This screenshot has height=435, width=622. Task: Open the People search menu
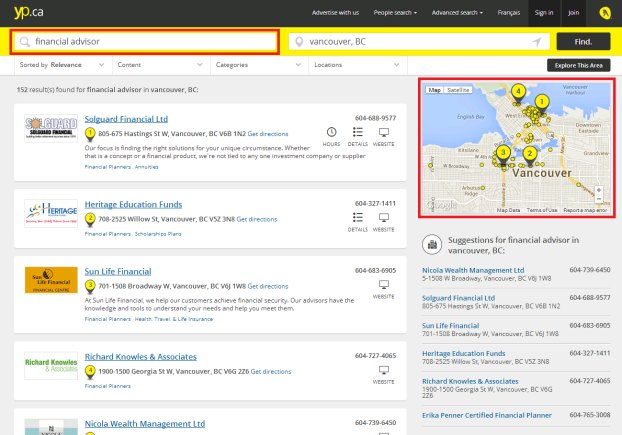pos(397,13)
